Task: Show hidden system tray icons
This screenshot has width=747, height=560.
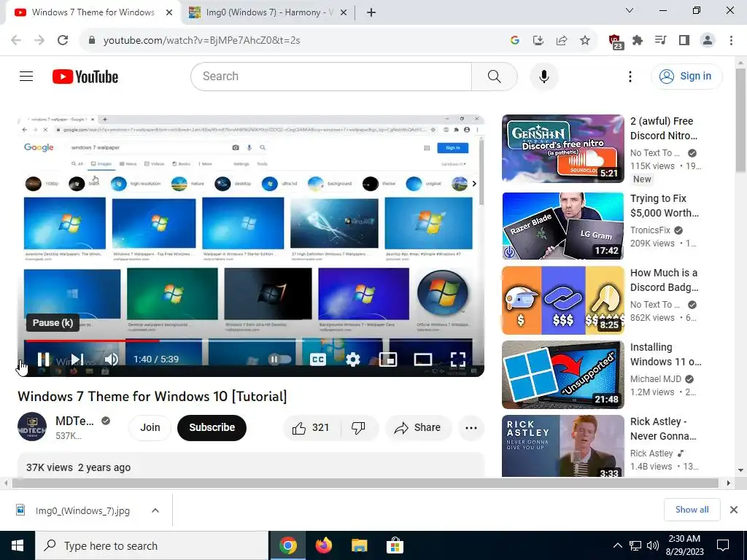Action: [x=617, y=545]
